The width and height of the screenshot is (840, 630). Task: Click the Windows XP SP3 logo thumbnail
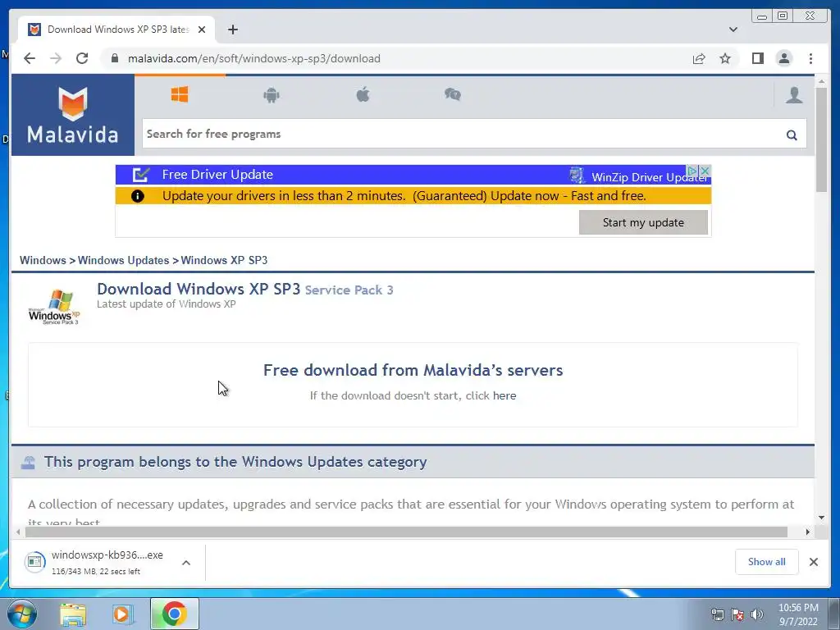point(54,307)
